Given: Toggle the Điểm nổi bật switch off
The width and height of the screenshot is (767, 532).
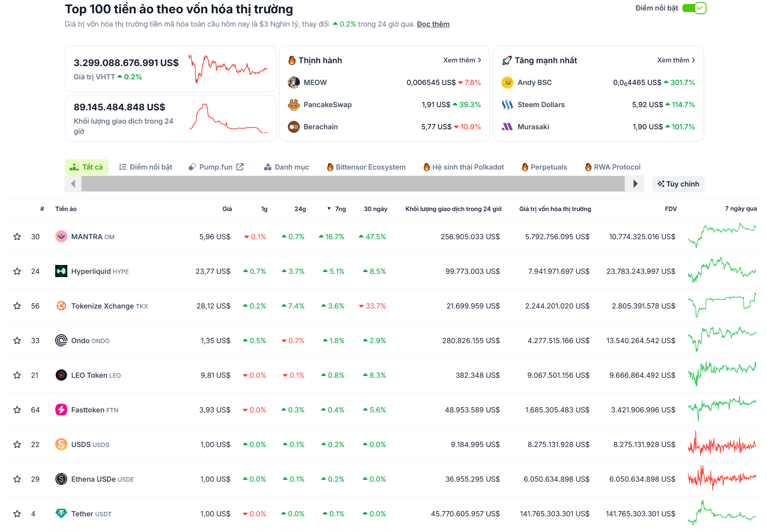Looking at the screenshot, I should (694, 8).
